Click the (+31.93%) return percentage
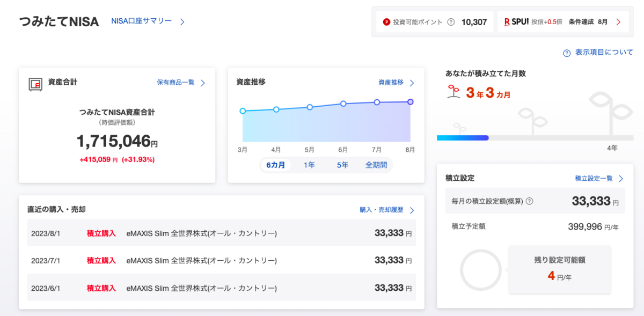 (138, 160)
